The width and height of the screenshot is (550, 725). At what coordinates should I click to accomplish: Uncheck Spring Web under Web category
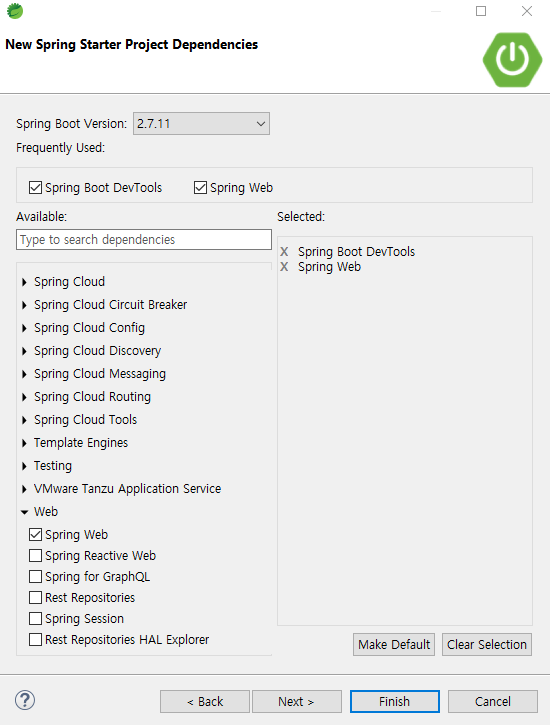(x=36, y=535)
